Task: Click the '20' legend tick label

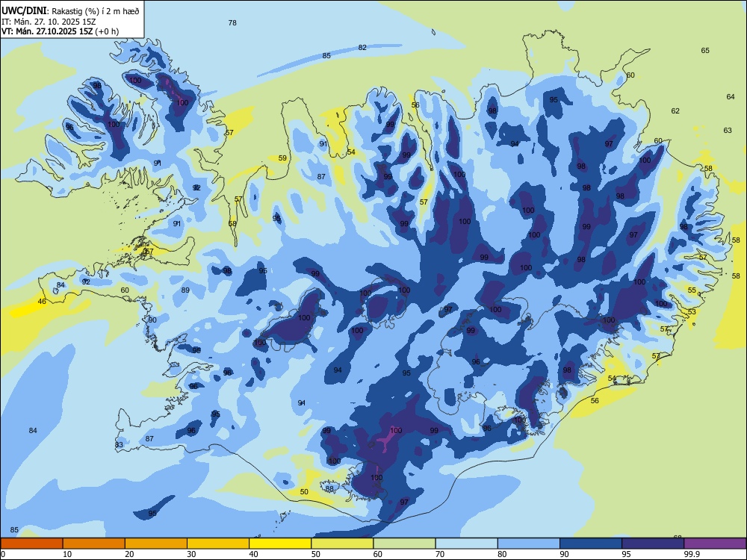Action: click(x=129, y=554)
